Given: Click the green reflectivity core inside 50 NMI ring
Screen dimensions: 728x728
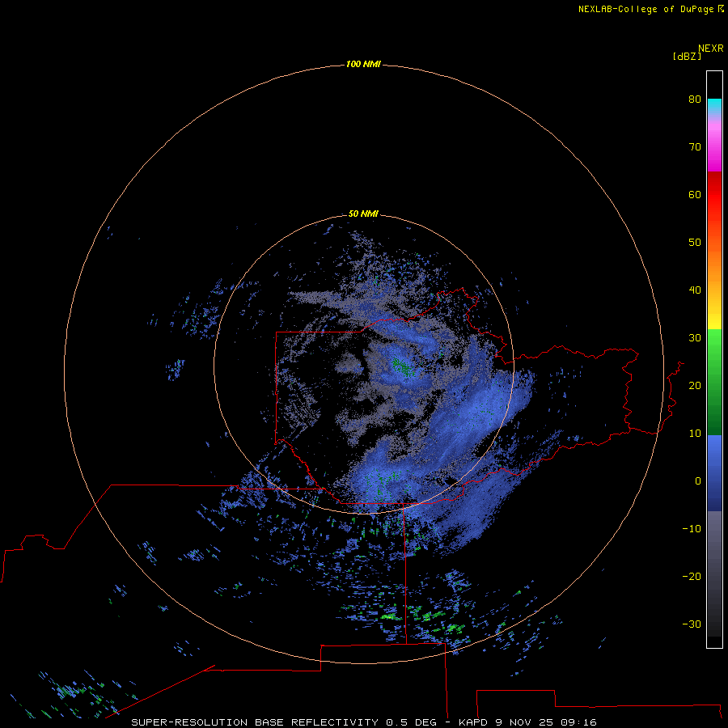Looking at the screenshot, I should (401, 366).
